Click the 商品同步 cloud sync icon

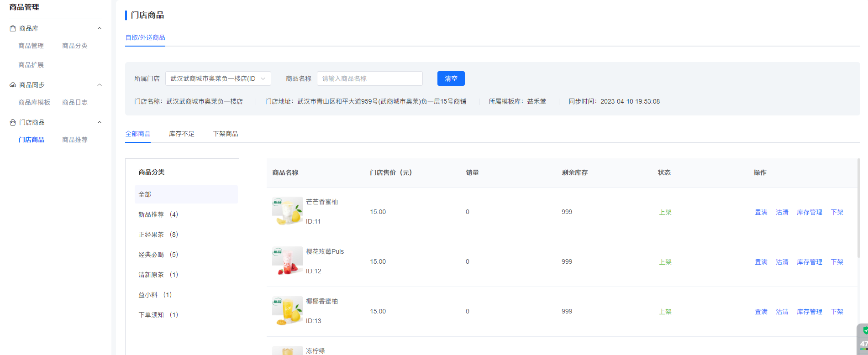point(13,85)
